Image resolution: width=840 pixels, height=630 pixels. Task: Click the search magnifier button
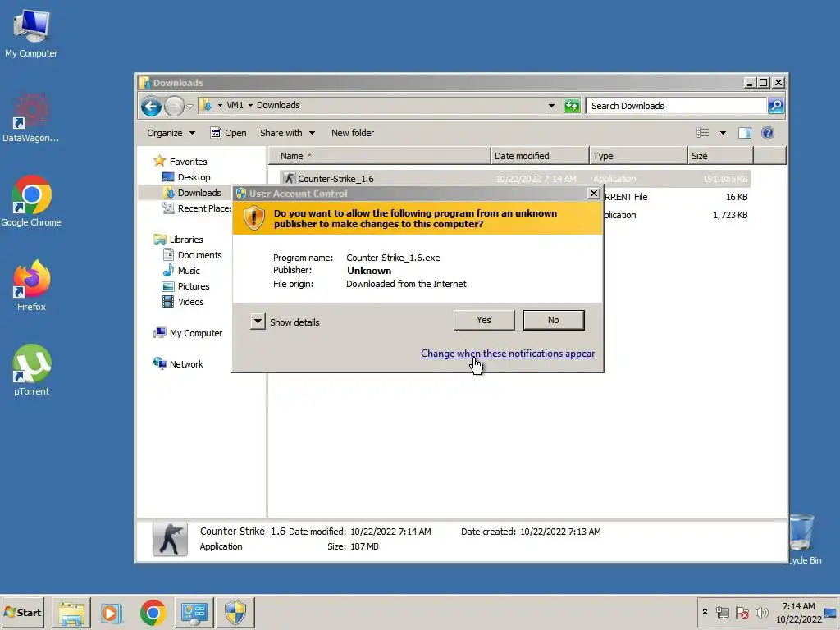pos(776,106)
